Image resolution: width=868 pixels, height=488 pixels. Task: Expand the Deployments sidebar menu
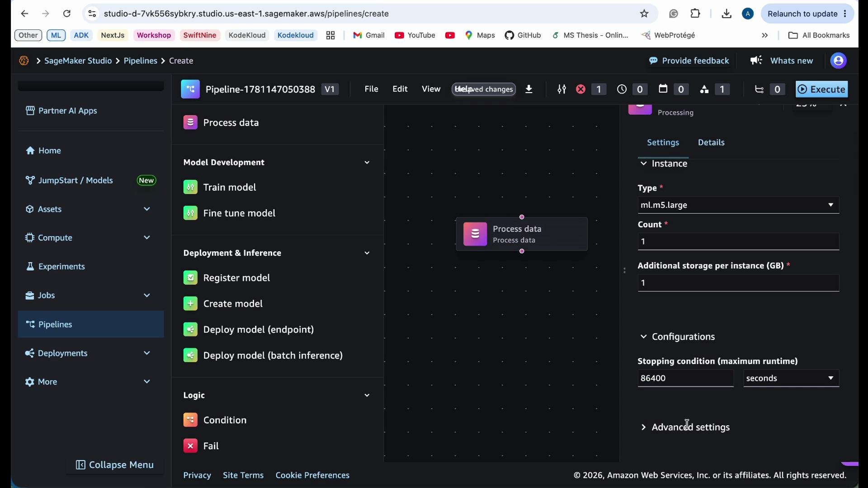click(x=146, y=353)
